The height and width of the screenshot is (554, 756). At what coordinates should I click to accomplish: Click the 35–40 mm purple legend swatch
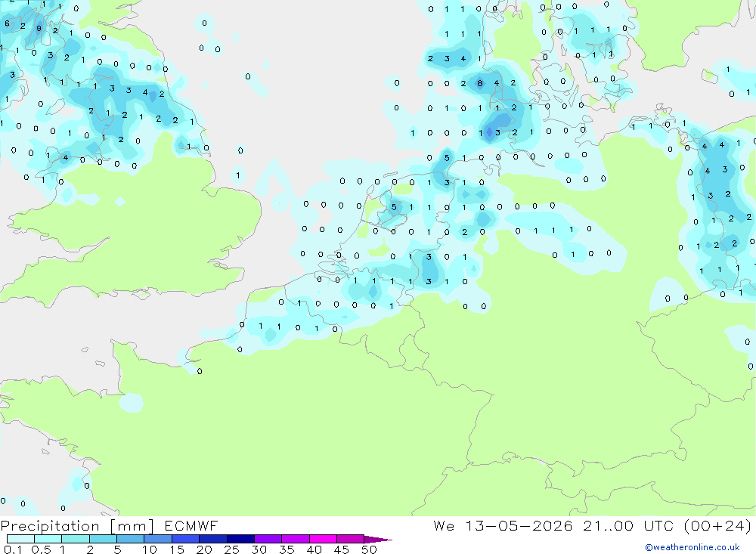click(295, 539)
